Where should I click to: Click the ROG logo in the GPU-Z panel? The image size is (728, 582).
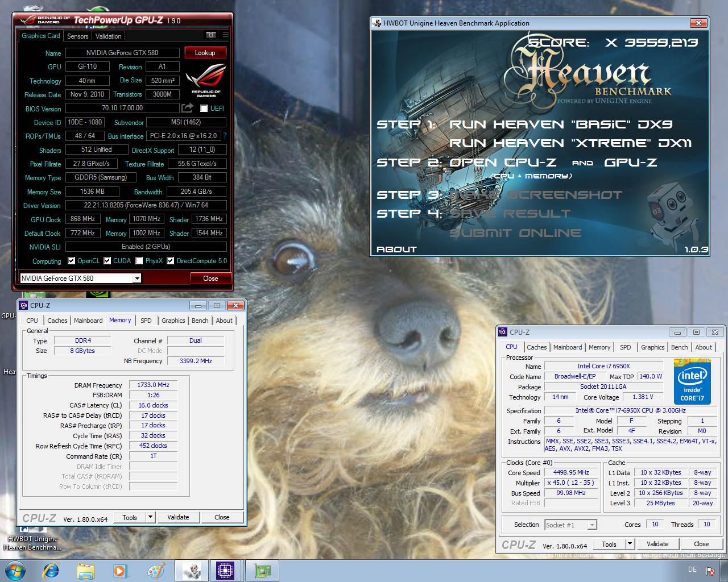[x=205, y=80]
